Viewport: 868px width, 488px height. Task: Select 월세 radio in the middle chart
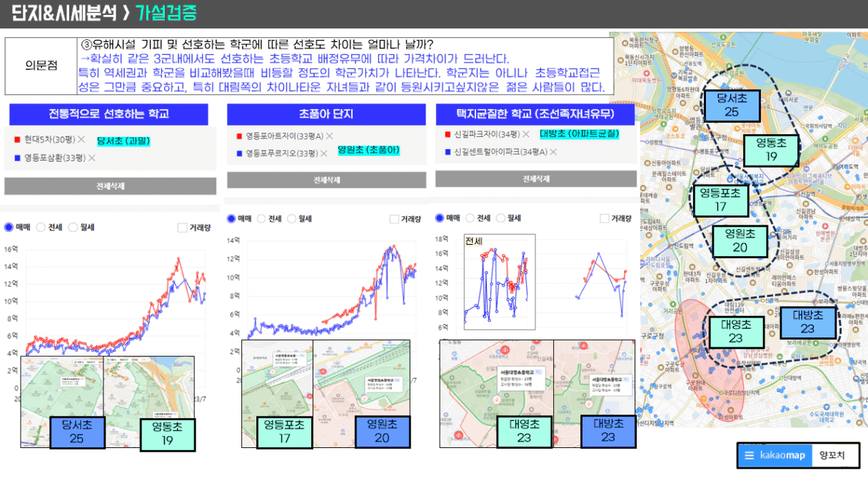292,219
